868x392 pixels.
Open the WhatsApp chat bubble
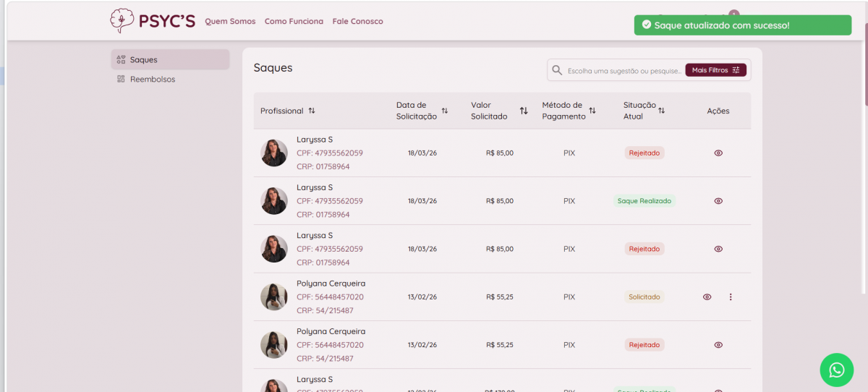pos(836,370)
